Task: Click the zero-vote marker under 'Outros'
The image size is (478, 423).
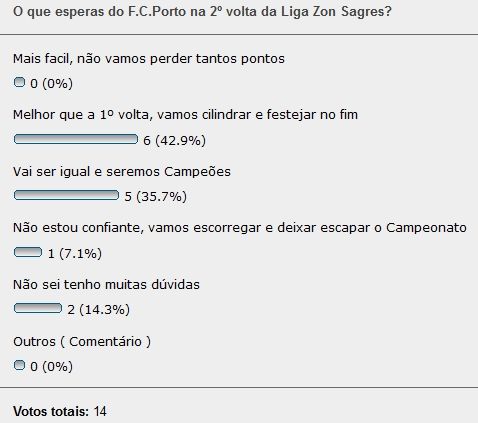Action: 19,365
